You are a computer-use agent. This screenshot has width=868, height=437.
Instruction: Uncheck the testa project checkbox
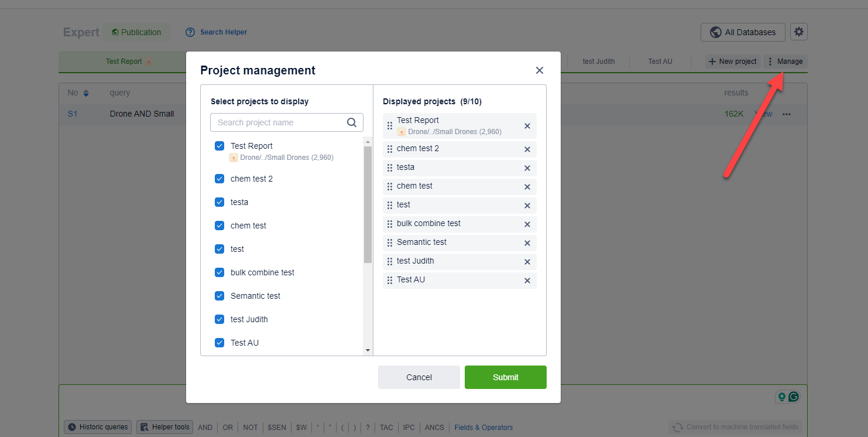click(219, 202)
